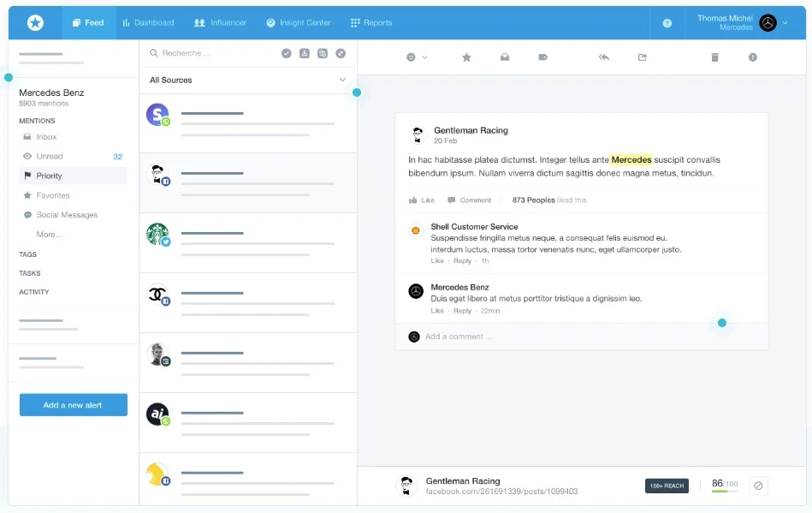Open the Influencer tab

(220, 23)
